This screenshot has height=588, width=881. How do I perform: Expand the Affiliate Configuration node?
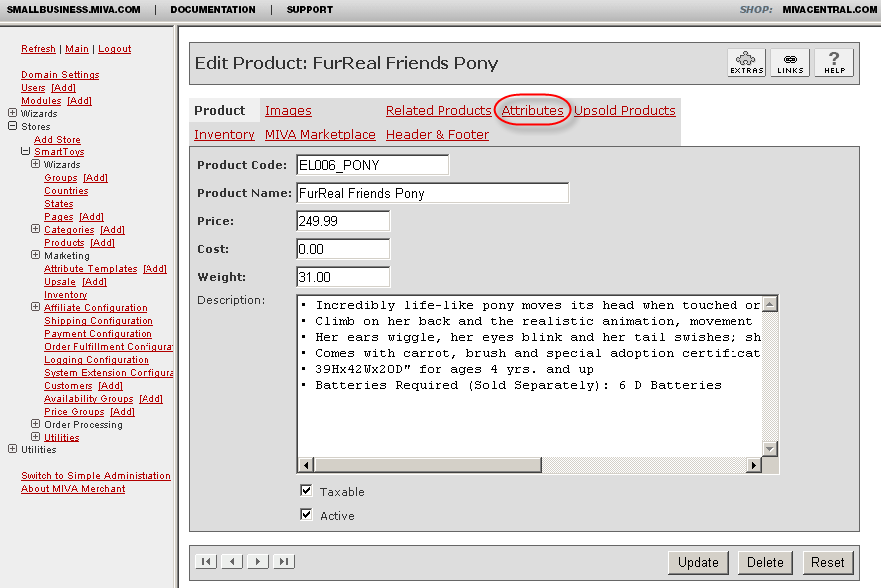coord(36,307)
